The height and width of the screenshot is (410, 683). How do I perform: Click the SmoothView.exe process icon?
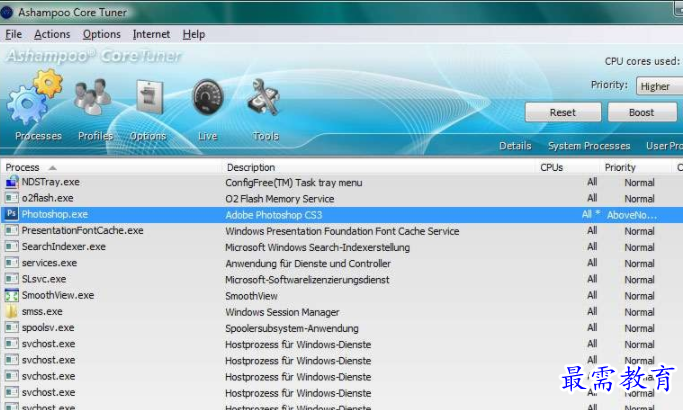coord(12,295)
